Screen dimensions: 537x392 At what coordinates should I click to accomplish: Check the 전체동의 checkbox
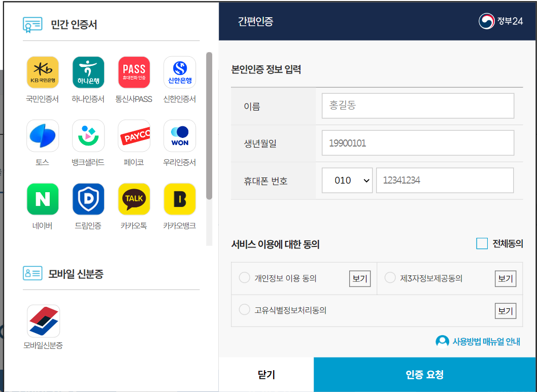pyautogui.click(x=482, y=243)
